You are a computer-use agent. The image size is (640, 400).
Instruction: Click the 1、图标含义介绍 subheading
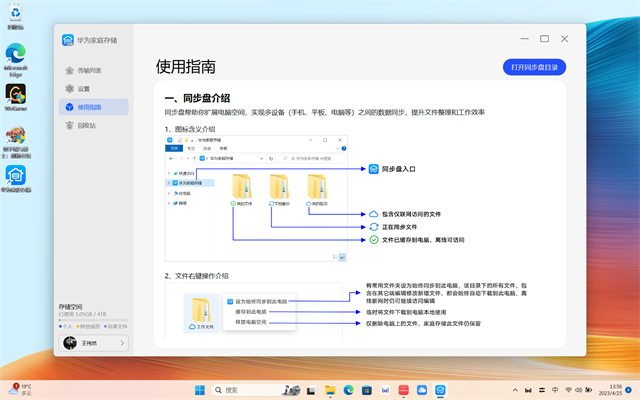[x=190, y=129]
